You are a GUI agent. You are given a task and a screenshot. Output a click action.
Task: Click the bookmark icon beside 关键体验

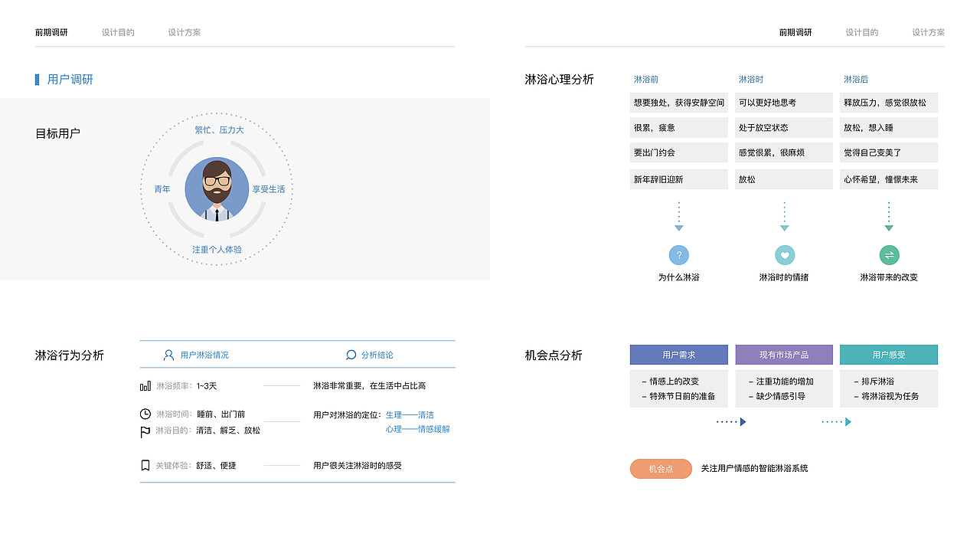pyautogui.click(x=144, y=464)
